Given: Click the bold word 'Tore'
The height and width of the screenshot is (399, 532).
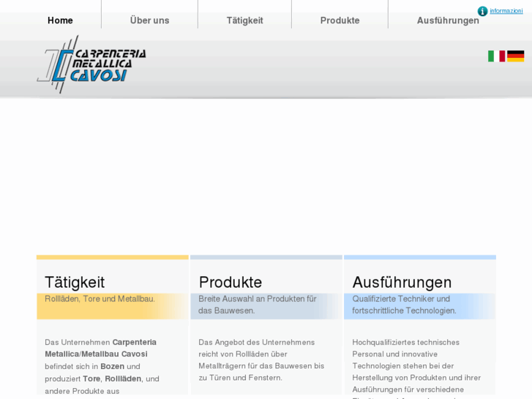Looking at the screenshot, I should 91,379.
